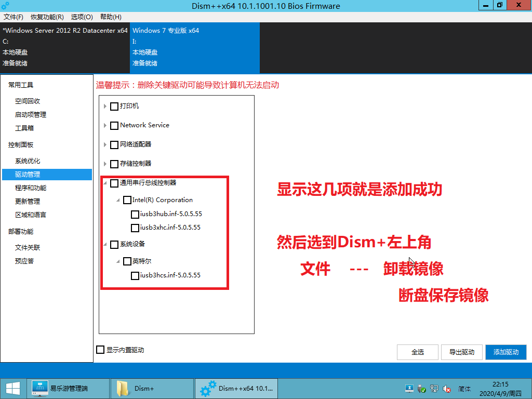Open 易乐游管理端 from the taskbar
This screenshot has height=399, width=532.
point(68,389)
